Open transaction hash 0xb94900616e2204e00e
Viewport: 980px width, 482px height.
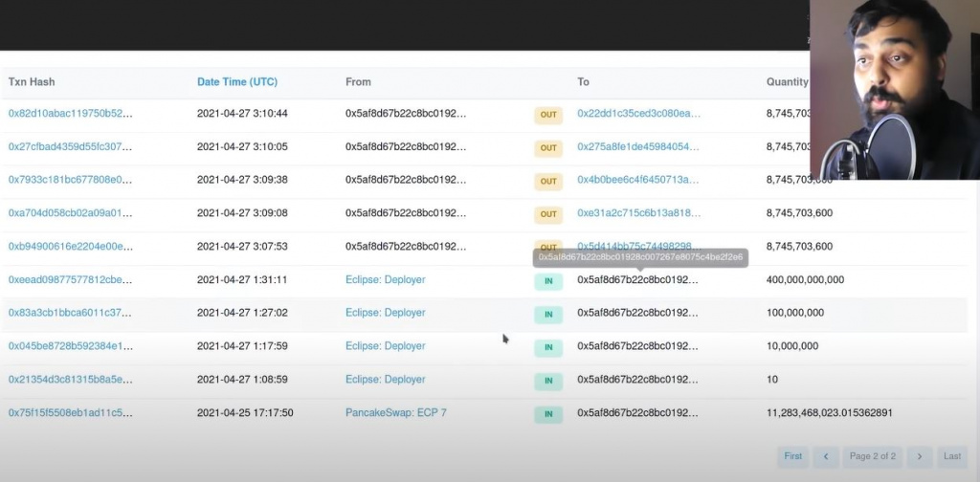pos(70,246)
